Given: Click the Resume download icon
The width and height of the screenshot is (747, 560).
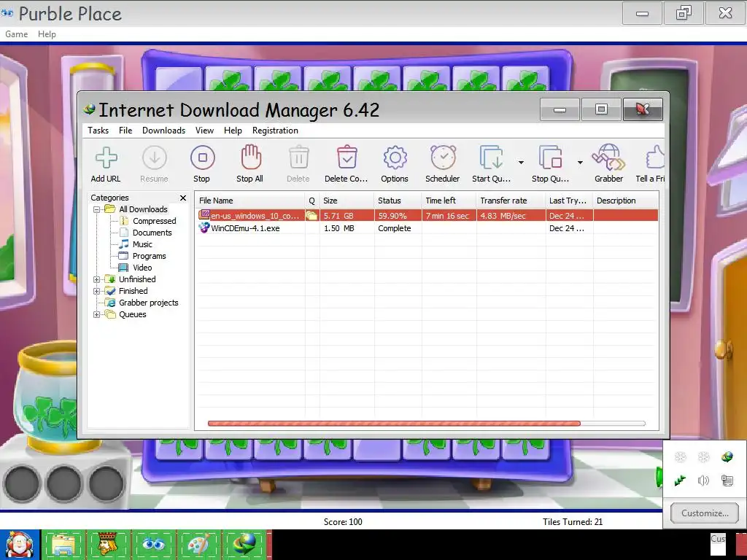Looking at the screenshot, I should click(x=155, y=157).
